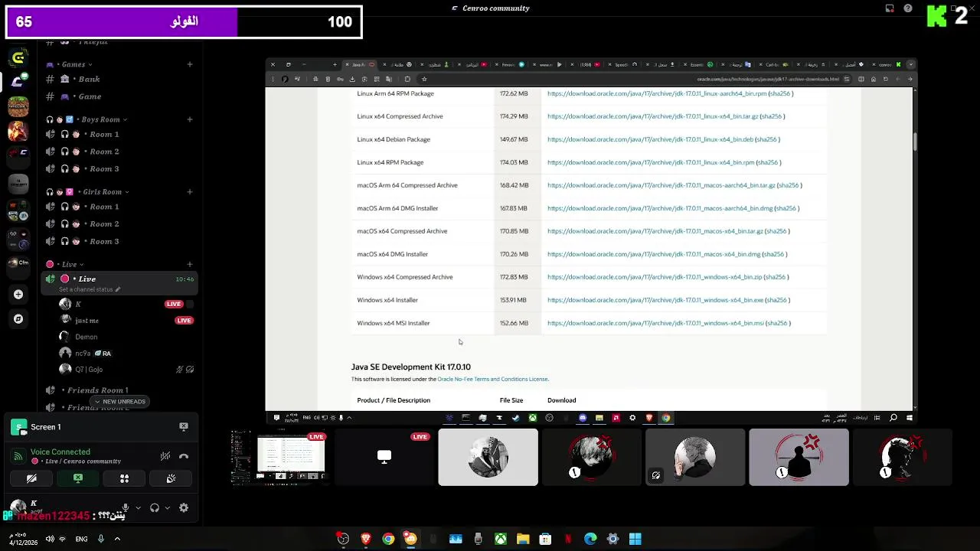Toggle noise suppression icon beside Voice Connected
The image size is (980, 551).
tap(165, 456)
